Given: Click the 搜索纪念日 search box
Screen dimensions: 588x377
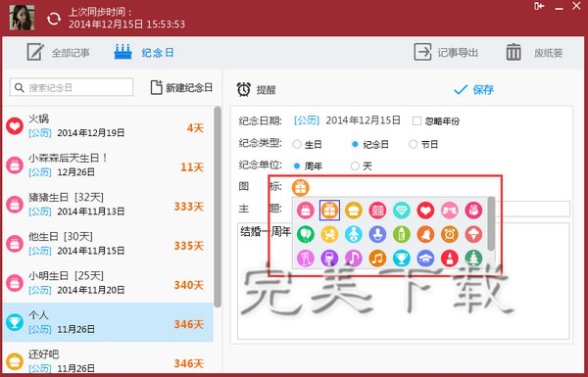Looking at the screenshot, I should coord(72,87).
